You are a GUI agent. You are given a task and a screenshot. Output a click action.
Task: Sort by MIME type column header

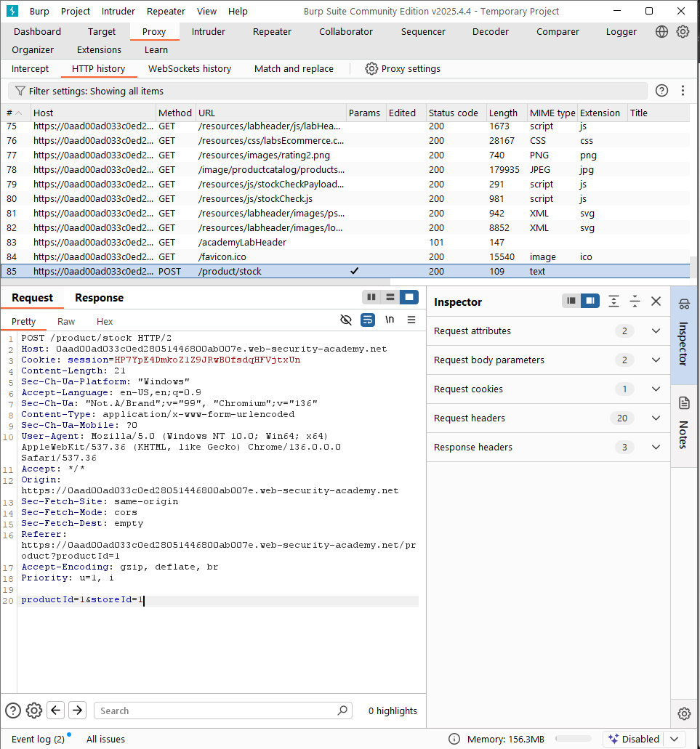pos(552,113)
